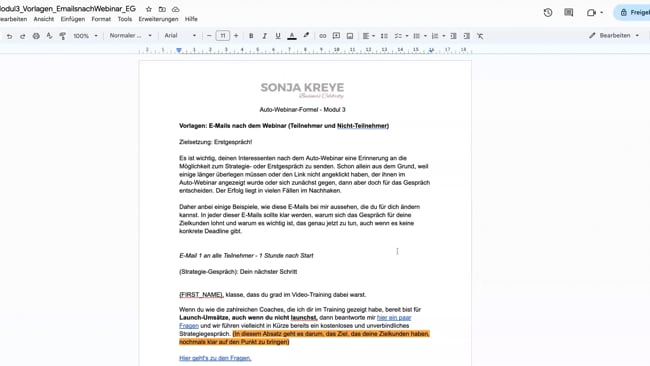The width and height of the screenshot is (650, 366).
Task: Decrease the paragraph indent
Action: (453, 36)
